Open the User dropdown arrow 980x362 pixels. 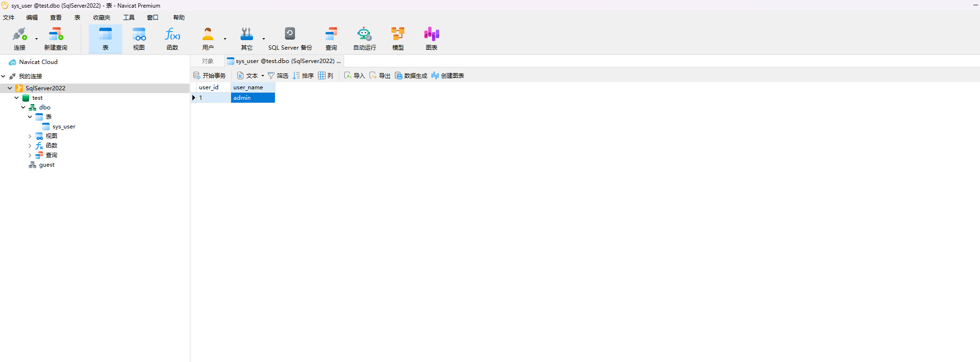click(x=225, y=39)
